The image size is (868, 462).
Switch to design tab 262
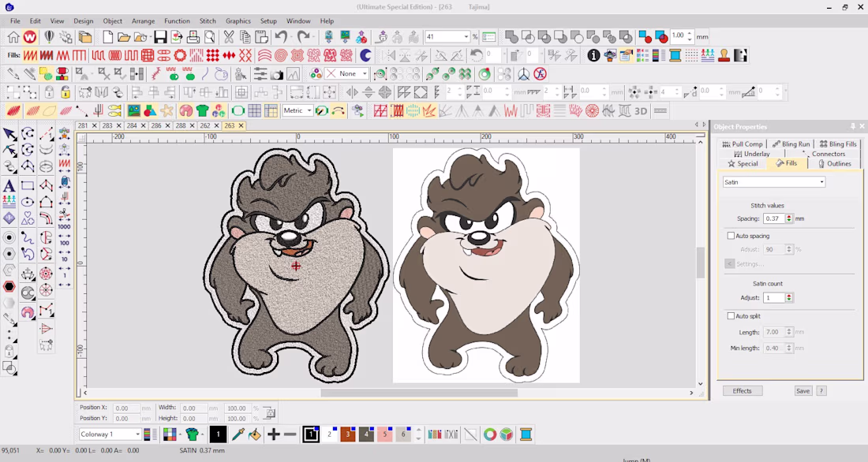(205, 125)
